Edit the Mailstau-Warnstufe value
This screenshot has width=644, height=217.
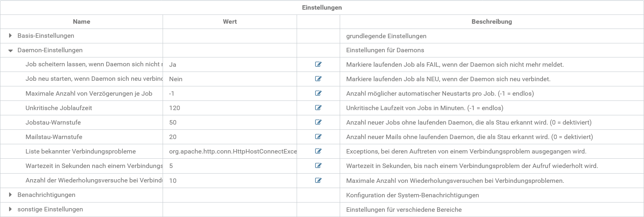click(x=318, y=137)
